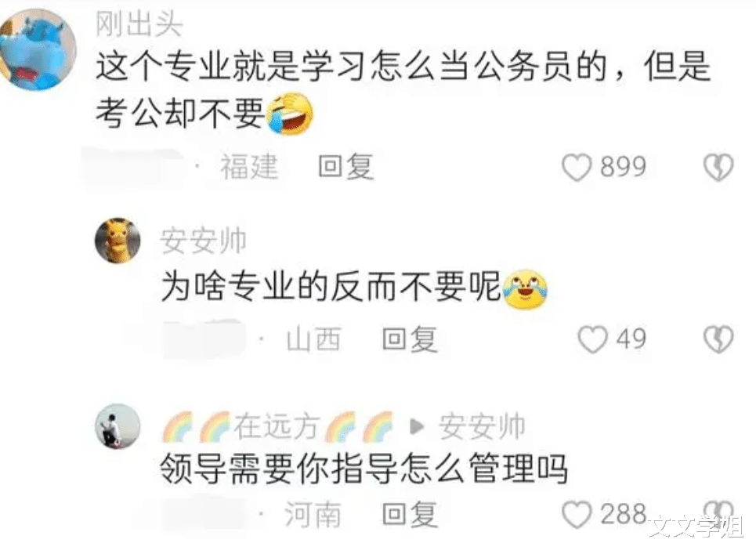Like 在远方's reply with 288 likes
Viewport: 756px width, 554px height.
coord(577,514)
